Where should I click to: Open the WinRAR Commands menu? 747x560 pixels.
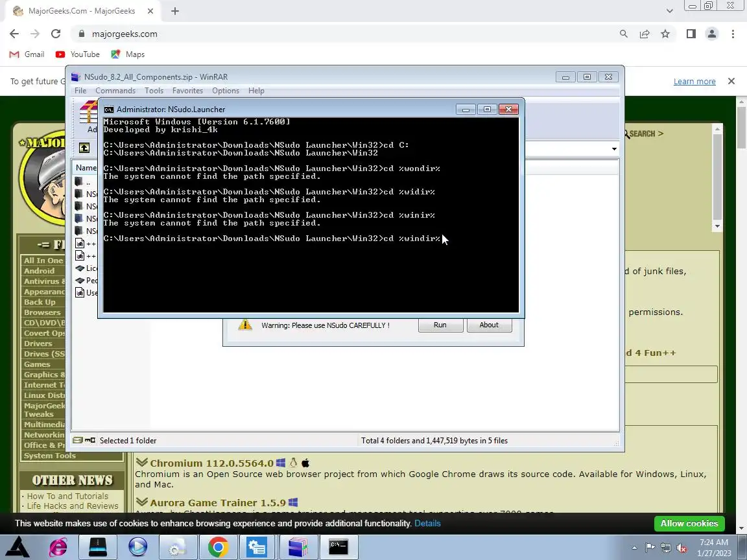pyautogui.click(x=115, y=91)
